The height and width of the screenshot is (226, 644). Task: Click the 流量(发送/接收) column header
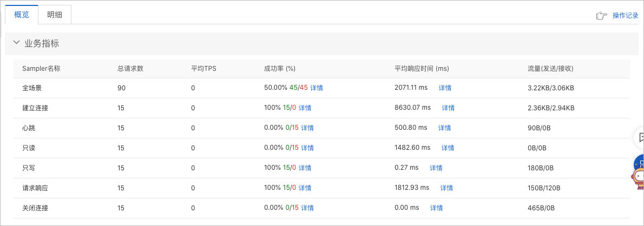tap(550, 69)
